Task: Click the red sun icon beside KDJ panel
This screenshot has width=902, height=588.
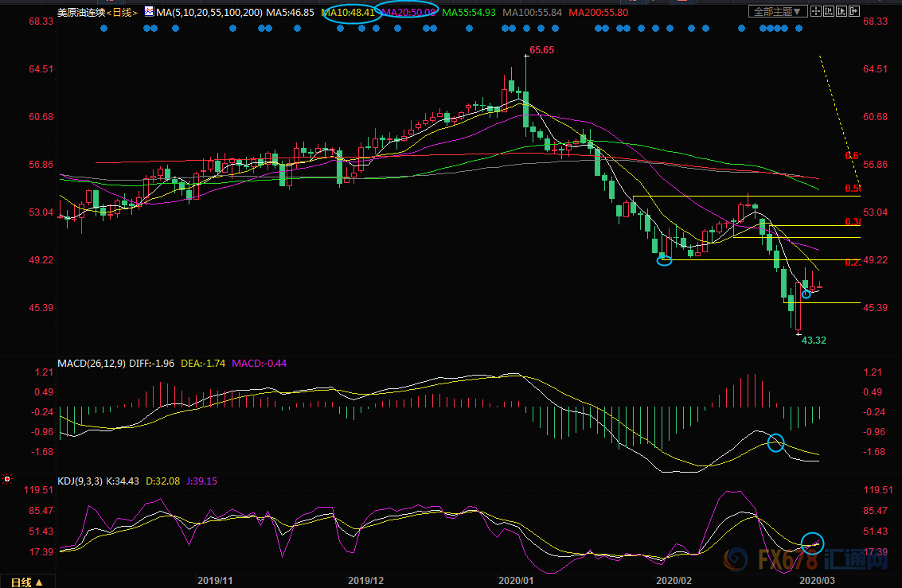Action: (7, 479)
